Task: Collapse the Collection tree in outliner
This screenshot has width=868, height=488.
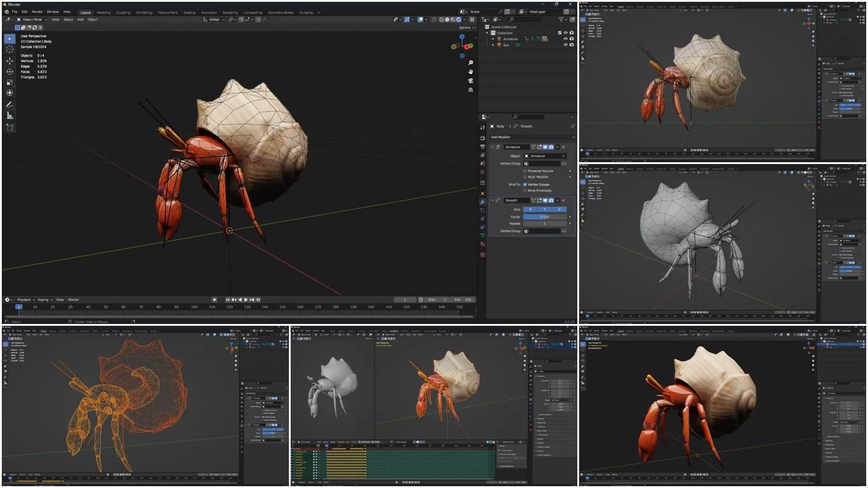Action: tap(487, 33)
